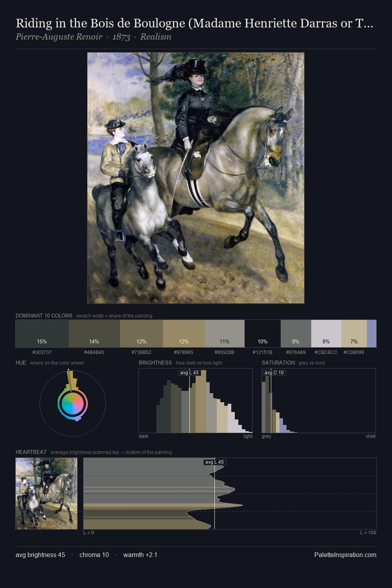Image resolution: width=392 pixels, height=588 pixels.
Task: Click the HUE section heading
Action: point(21,363)
